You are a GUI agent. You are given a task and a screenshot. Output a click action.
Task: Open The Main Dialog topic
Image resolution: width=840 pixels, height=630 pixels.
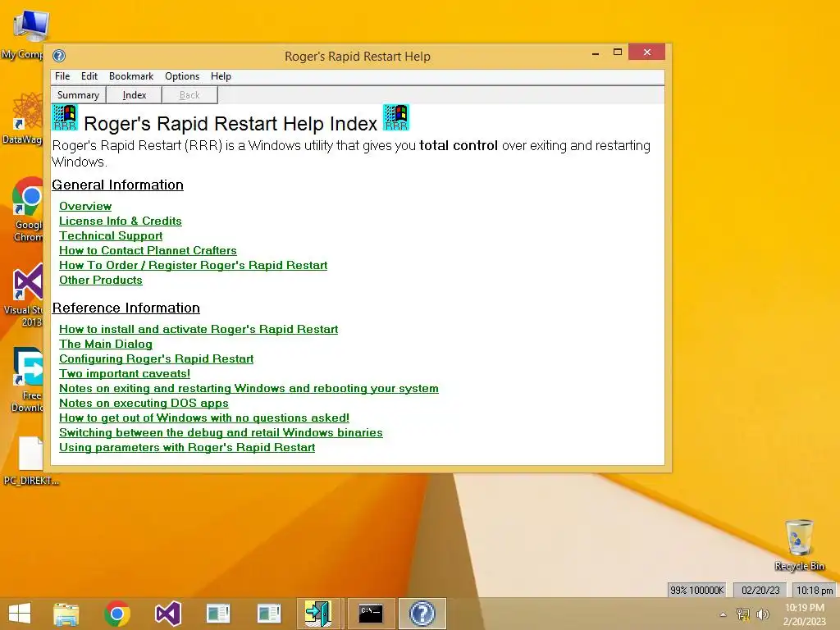106,344
